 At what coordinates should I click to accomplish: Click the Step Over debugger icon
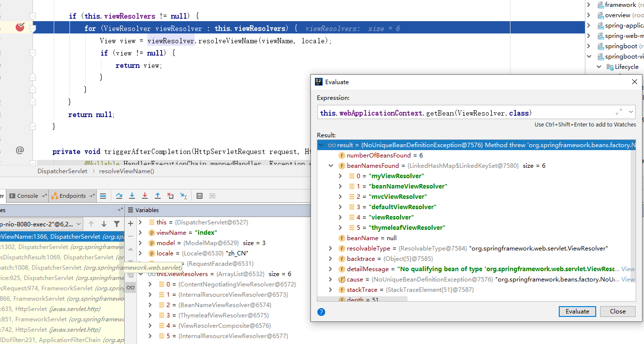point(119,196)
